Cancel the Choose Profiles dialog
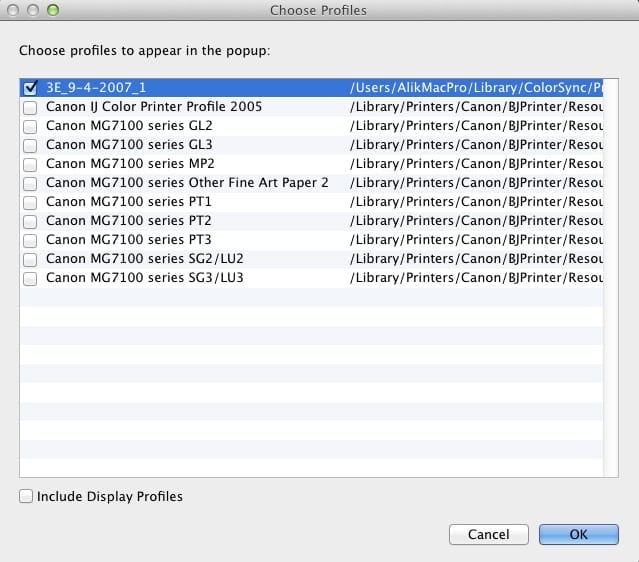 coord(488,534)
